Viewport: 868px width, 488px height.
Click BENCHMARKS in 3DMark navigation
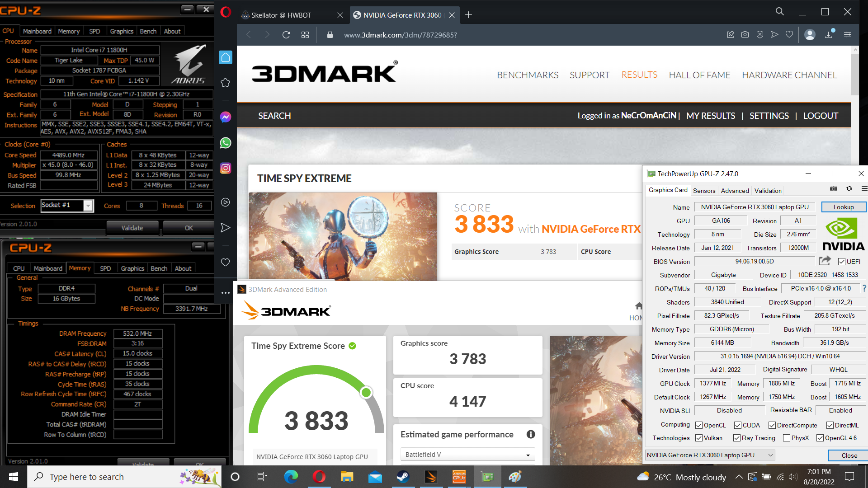[528, 75]
